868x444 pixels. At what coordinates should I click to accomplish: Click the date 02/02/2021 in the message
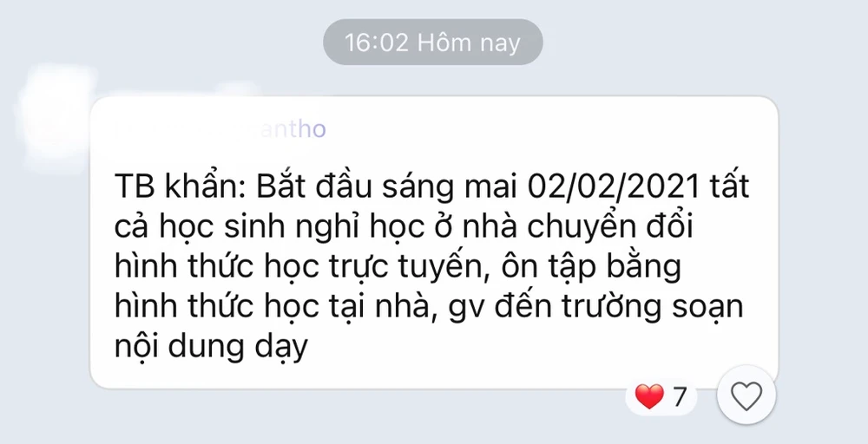(614, 187)
